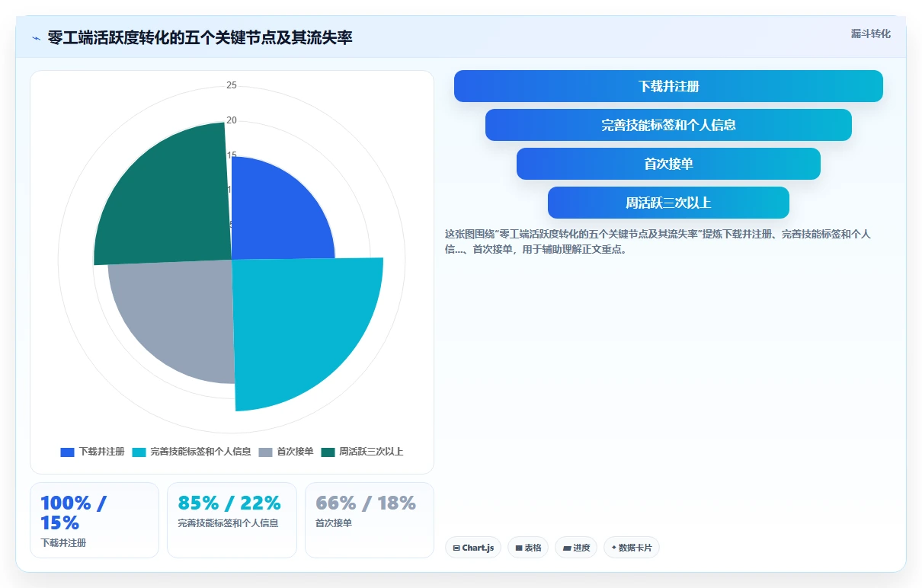This screenshot has height=588, width=922.
Task: Select the 完善技能标签和个人信息 funnel bar
Action: 668,125
